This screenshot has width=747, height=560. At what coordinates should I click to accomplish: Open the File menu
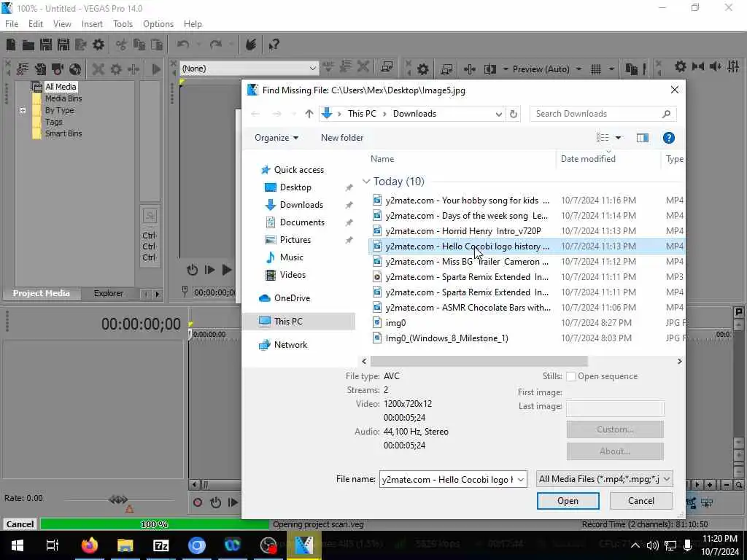point(12,24)
